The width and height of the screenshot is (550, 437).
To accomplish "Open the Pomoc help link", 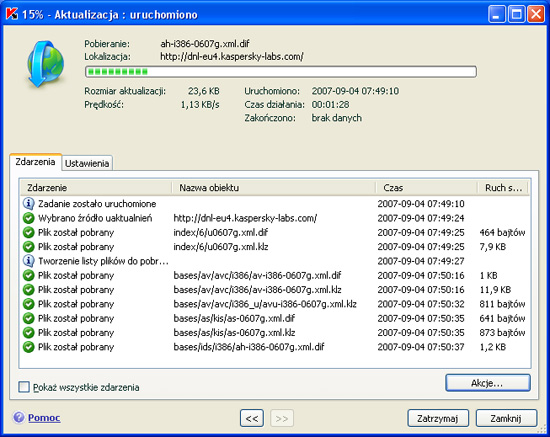I will point(44,418).
